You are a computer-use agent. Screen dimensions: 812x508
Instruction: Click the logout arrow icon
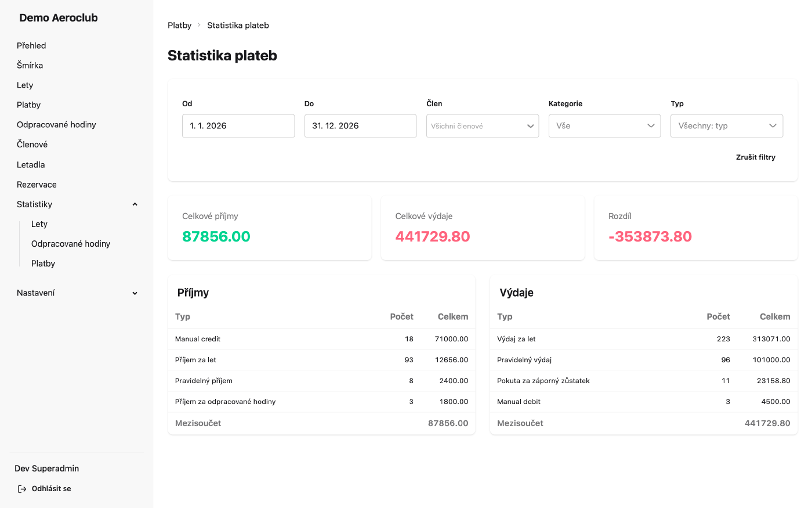(x=22, y=489)
